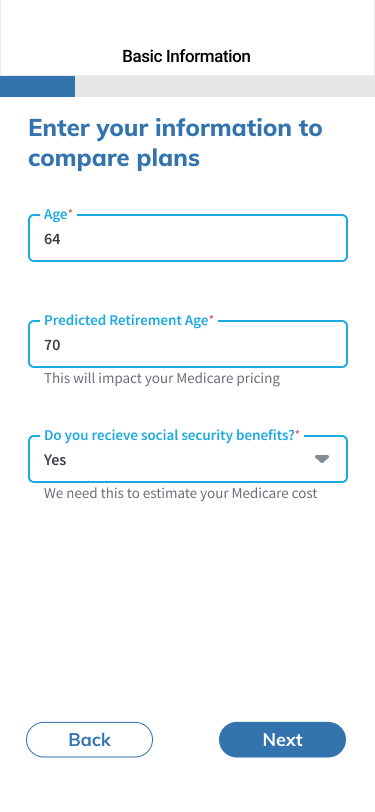Click the value 64 in Age field

52,239
